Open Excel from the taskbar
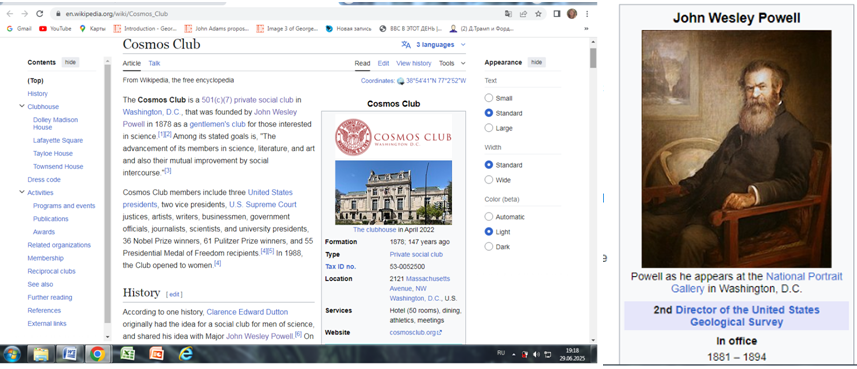 127,354
